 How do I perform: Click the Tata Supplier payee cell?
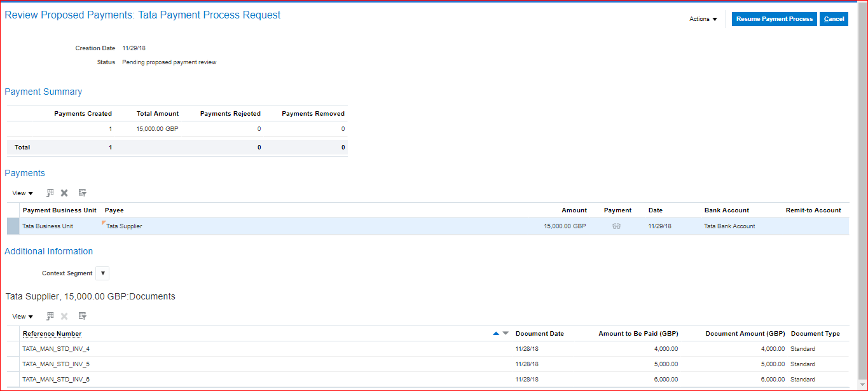coord(124,226)
